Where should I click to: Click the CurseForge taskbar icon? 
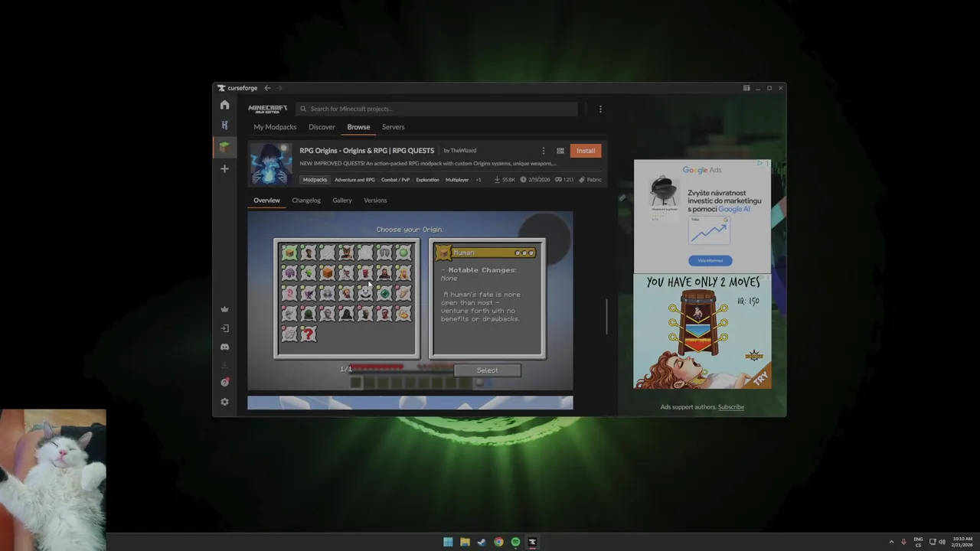click(x=532, y=542)
